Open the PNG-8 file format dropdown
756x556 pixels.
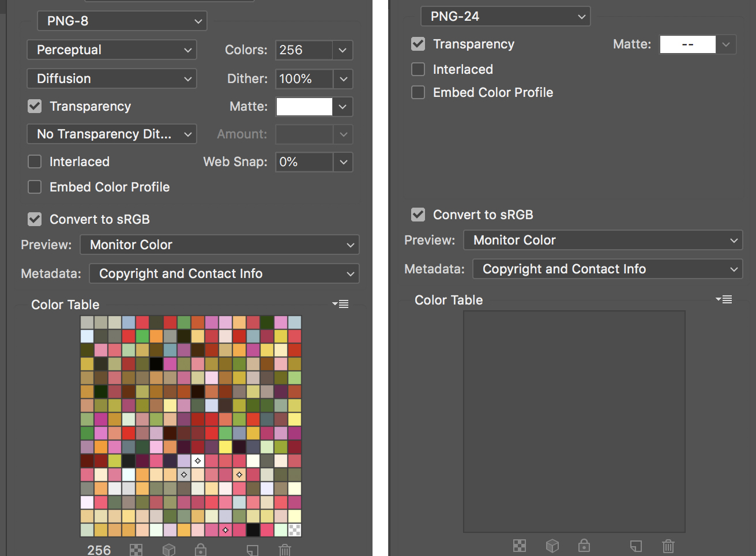pyautogui.click(x=122, y=21)
